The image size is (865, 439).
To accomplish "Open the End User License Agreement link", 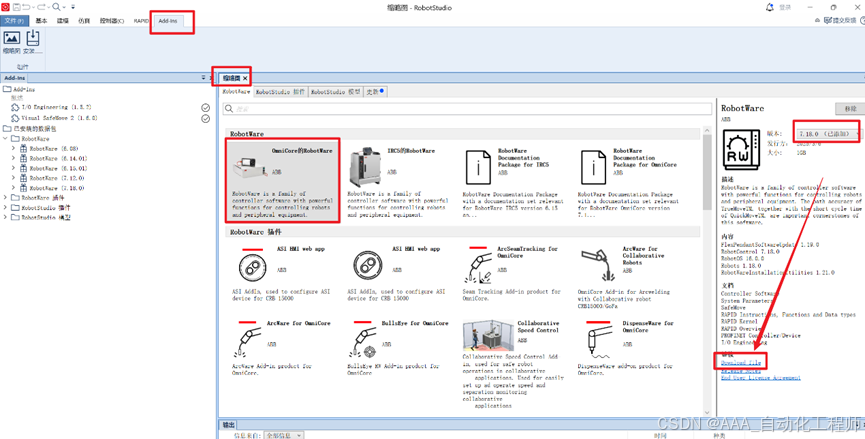I will click(x=760, y=378).
